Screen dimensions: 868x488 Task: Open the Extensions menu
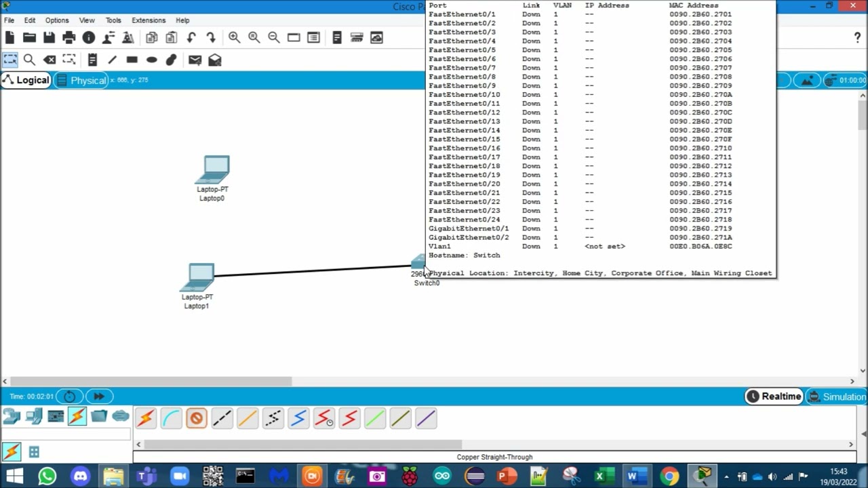pyautogui.click(x=149, y=20)
